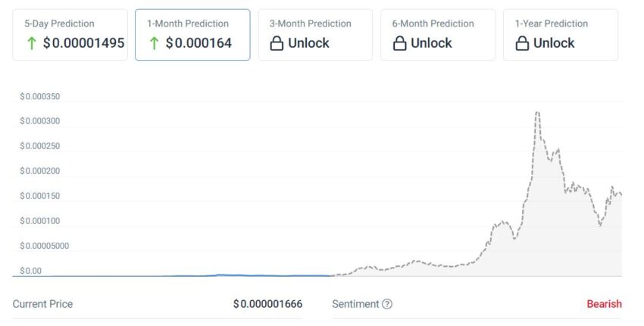Click the Unlock link under 1-Year Prediction
644x326 pixels.
tap(554, 43)
